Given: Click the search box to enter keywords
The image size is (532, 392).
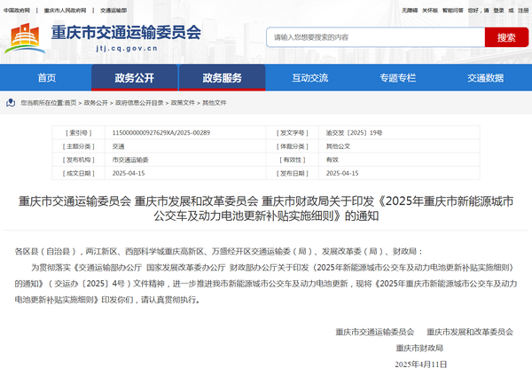Looking at the screenshot, I should pyautogui.click(x=375, y=37).
